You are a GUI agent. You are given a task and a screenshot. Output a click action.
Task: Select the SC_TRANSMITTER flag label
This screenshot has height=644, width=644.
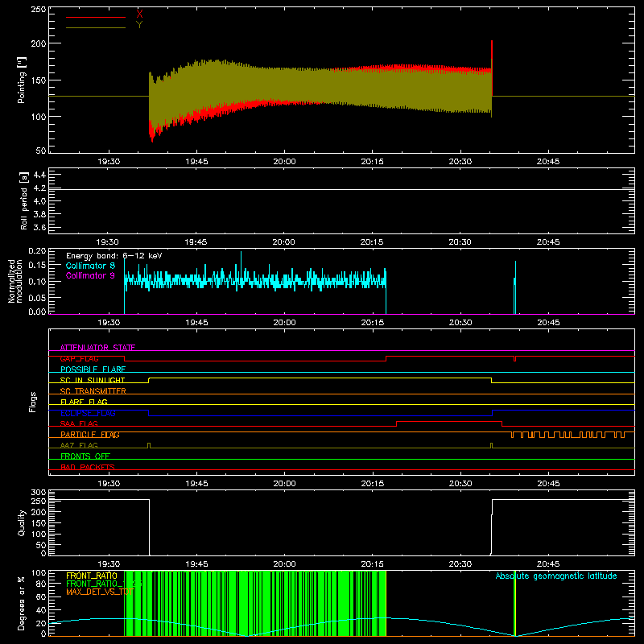coord(93,391)
